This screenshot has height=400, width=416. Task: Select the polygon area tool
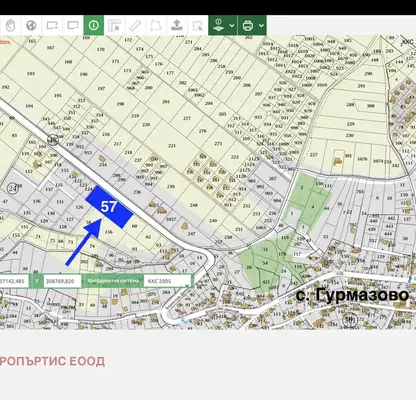coord(156,25)
